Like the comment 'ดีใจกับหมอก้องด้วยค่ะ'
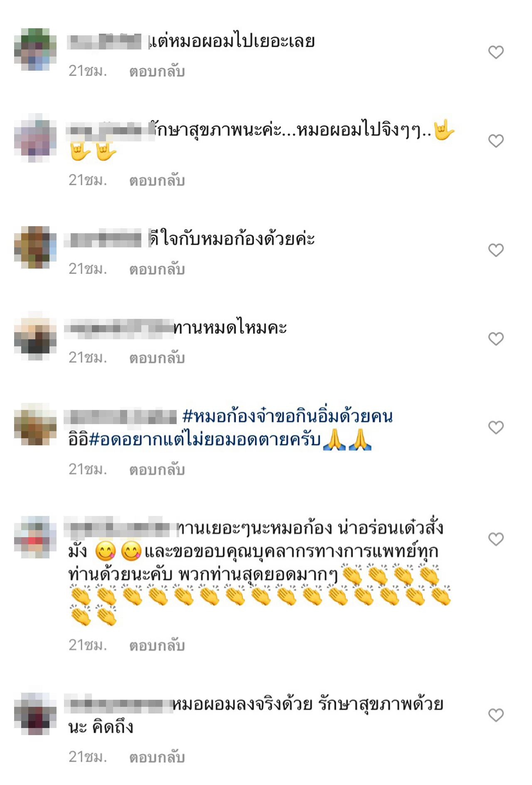This screenshot has width=532, height=785. pos(496,250)
